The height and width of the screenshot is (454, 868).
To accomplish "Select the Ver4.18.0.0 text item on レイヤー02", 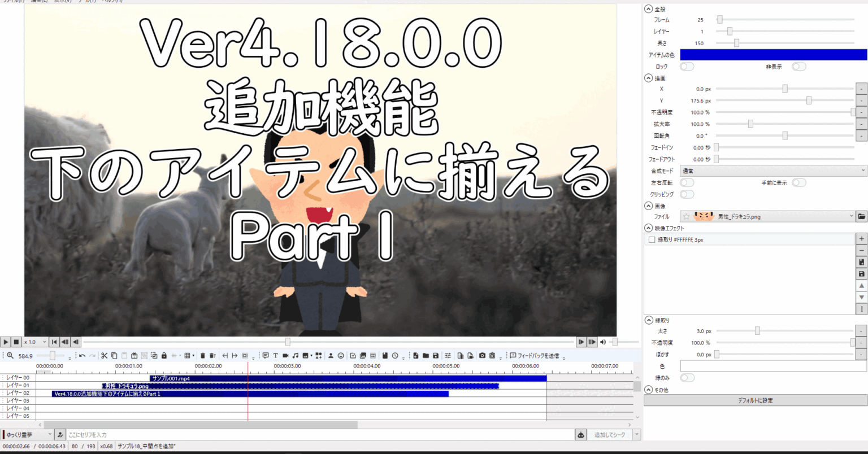I will [226, 394].
